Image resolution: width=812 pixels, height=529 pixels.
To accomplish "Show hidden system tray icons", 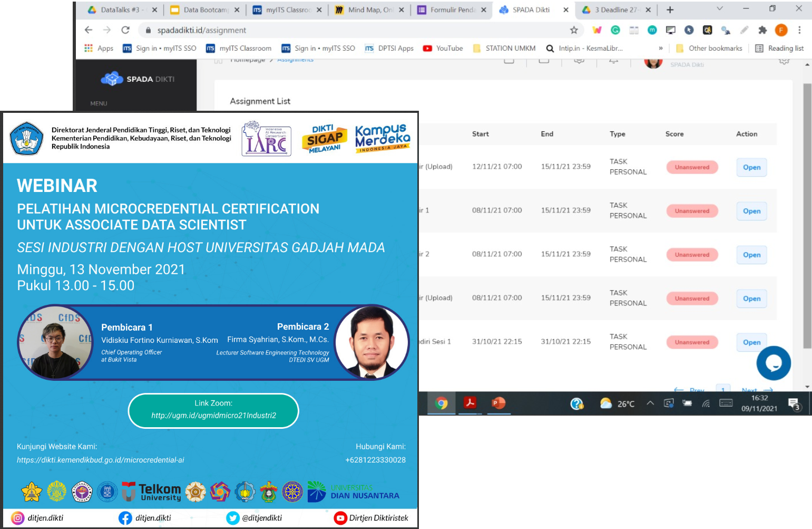I will 650,403.
